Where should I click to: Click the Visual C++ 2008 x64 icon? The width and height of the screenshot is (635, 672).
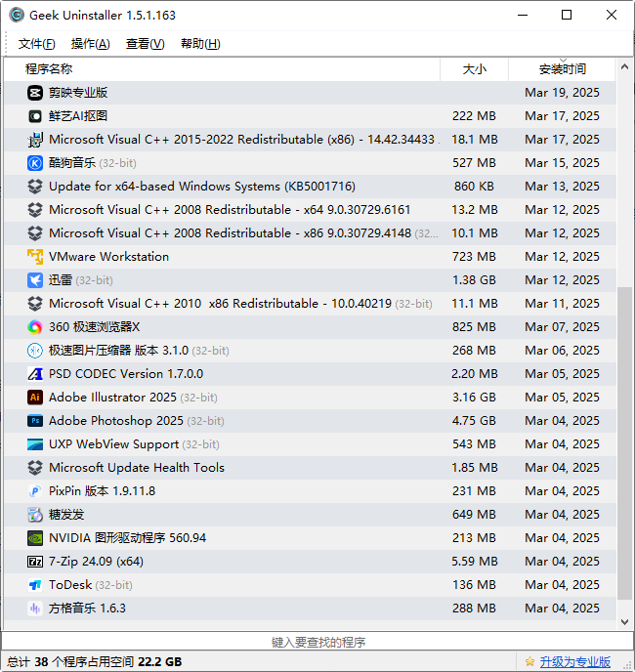click(35, 210)
